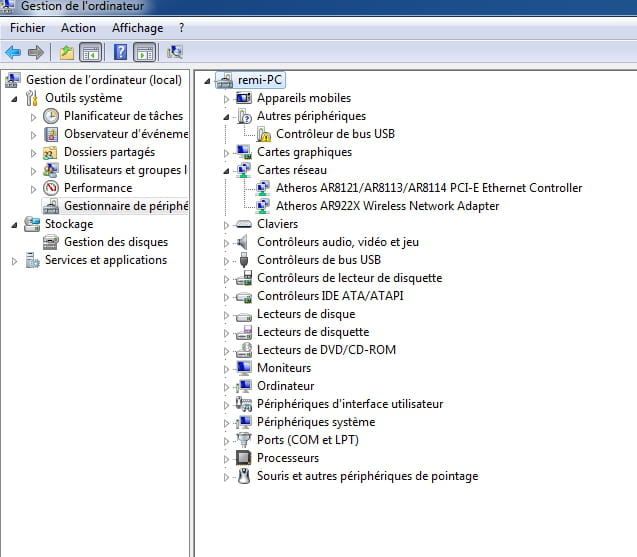Click the Moniteurs screen icon
The width and height of the screenshot is (637, 557).
244,368
